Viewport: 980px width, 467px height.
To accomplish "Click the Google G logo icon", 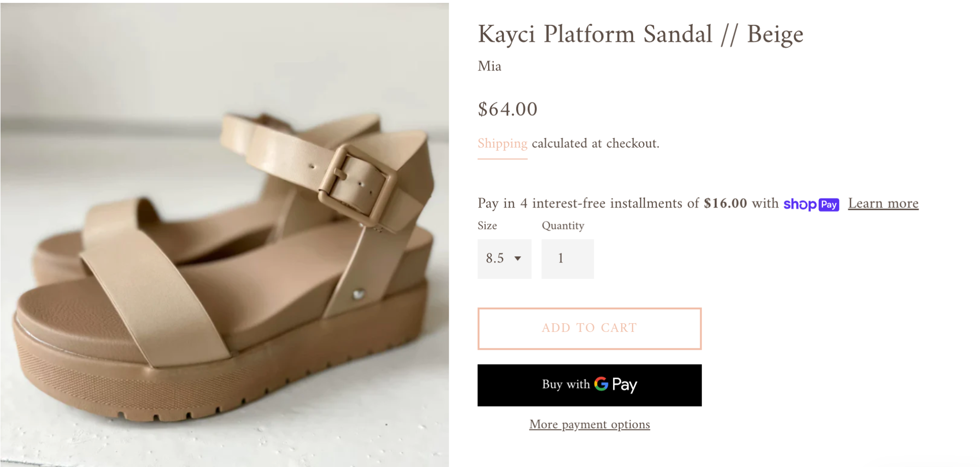I will pyautogui.click(x=601, y=384).
